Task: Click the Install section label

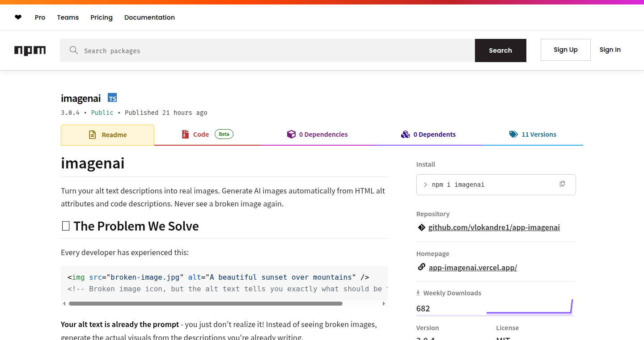Action: pyautogui.click(x=426, y=164)
